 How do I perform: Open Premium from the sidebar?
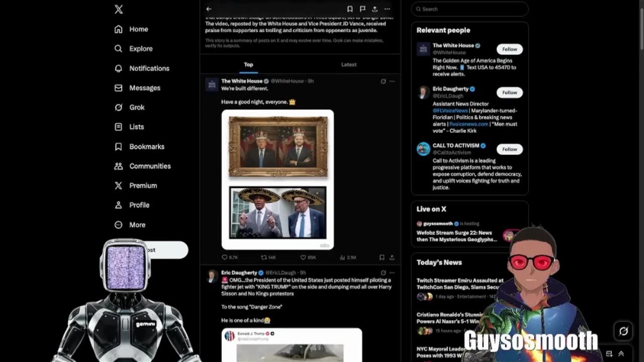pyautogui.click(x=136, y=186)
